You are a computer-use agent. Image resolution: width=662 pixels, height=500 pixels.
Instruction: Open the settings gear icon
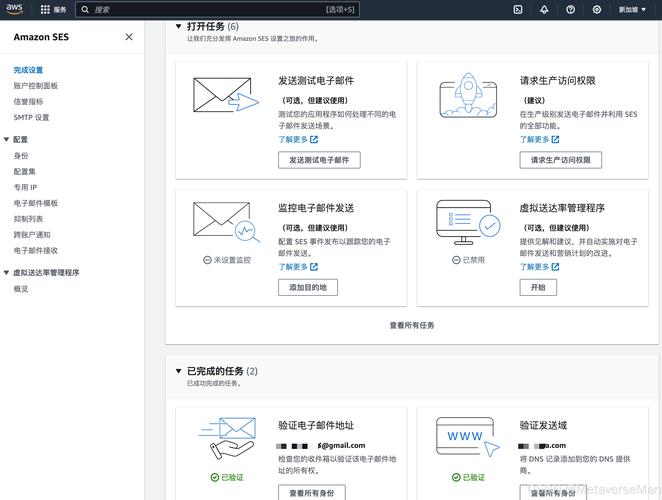tap(597, 10)
